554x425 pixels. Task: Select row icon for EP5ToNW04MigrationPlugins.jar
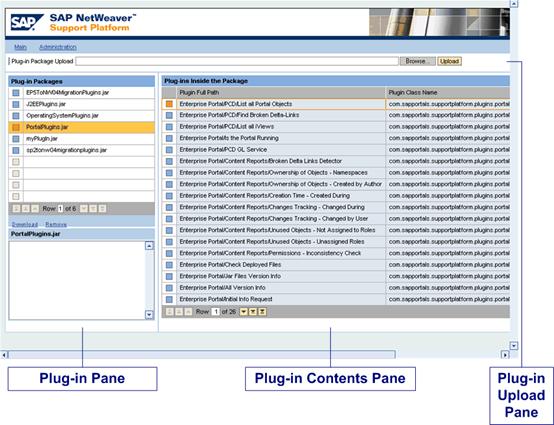(x=16, y=93)
